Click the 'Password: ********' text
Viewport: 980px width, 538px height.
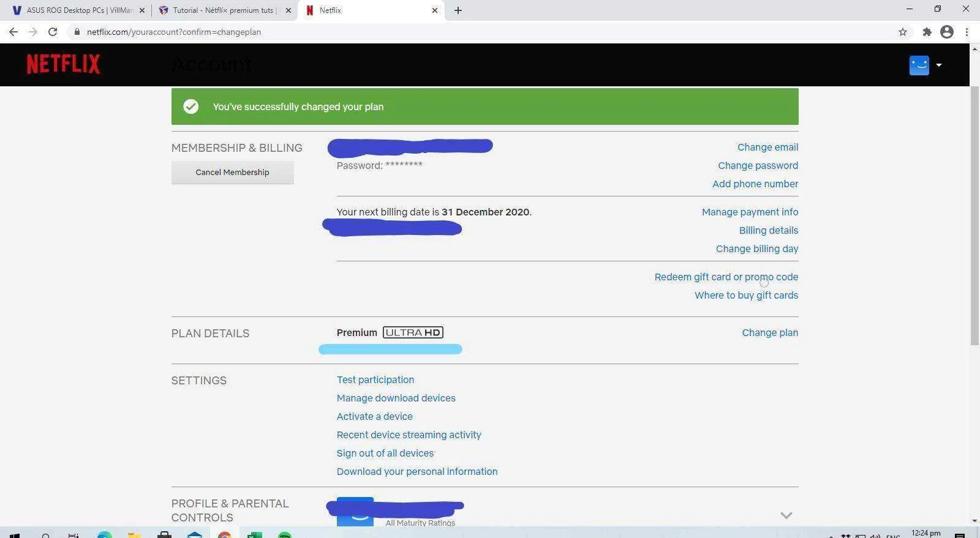(379, 165)
